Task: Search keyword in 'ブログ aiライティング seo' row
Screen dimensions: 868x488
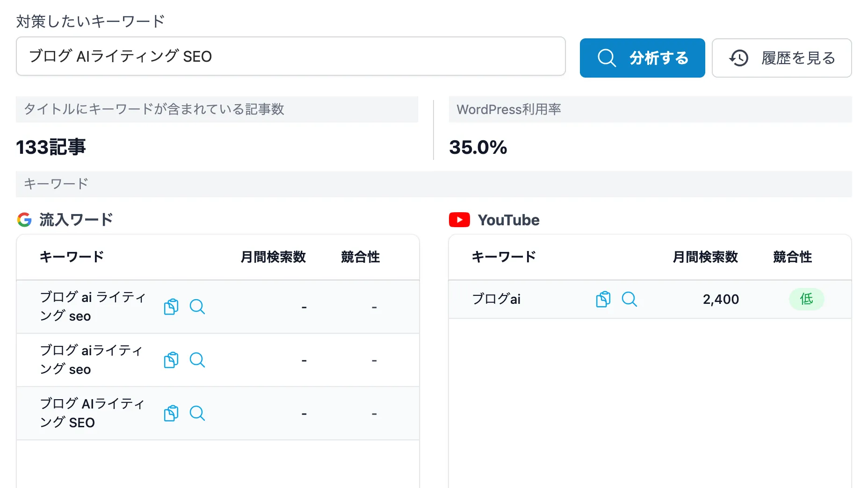Action: click(197, 360)
